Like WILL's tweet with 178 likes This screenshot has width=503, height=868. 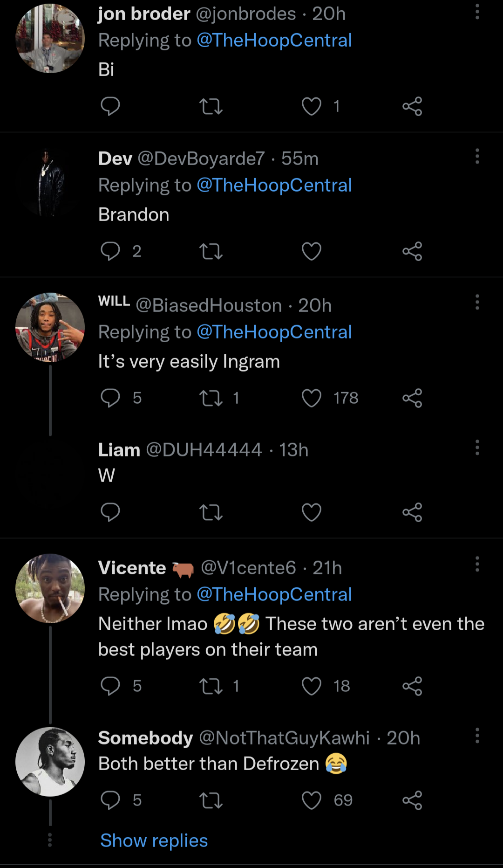point(312,398)
